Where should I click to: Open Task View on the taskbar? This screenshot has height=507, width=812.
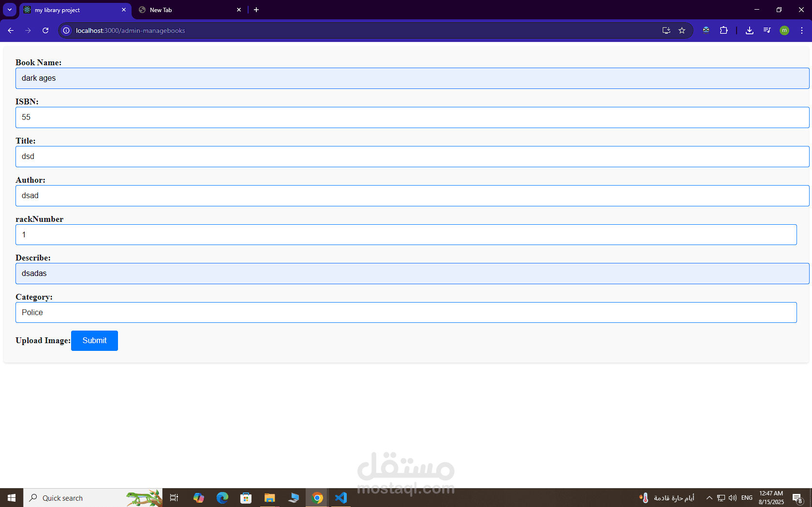174,498
